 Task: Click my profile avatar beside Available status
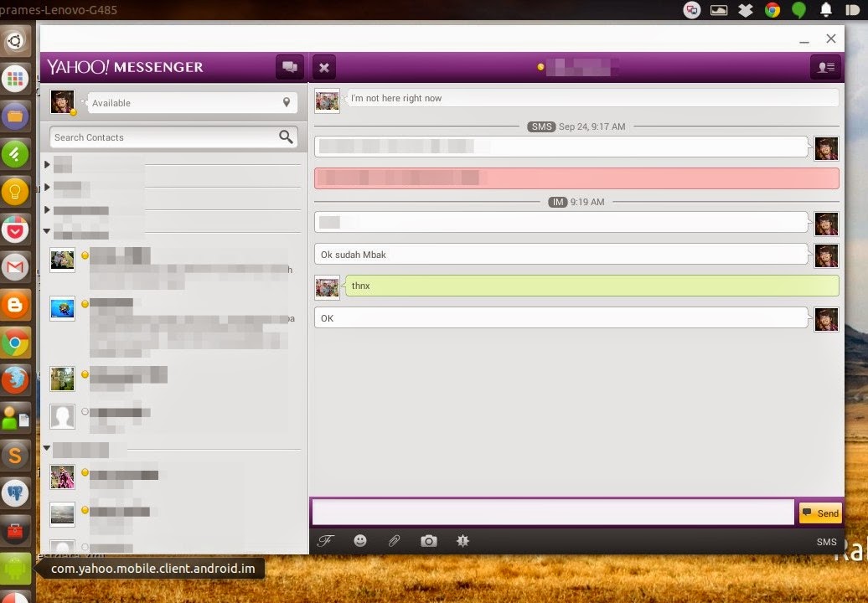63,102
